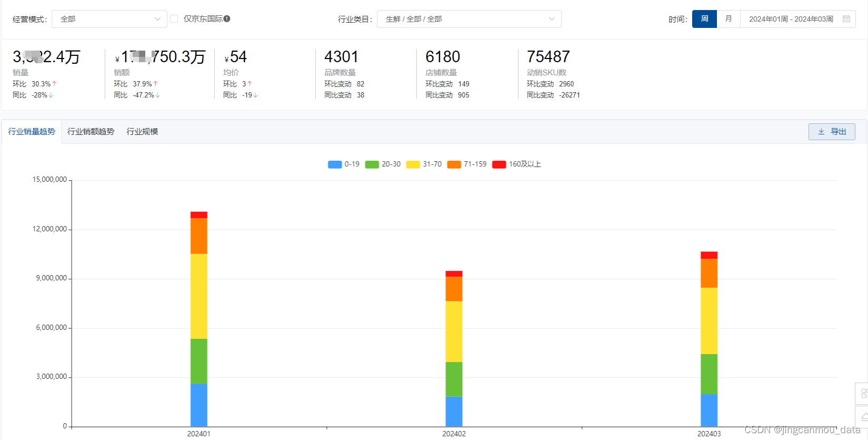Open the date range field 2024年01周 - 2024年03周
868x440 pixels.
[x=797, y=19]
